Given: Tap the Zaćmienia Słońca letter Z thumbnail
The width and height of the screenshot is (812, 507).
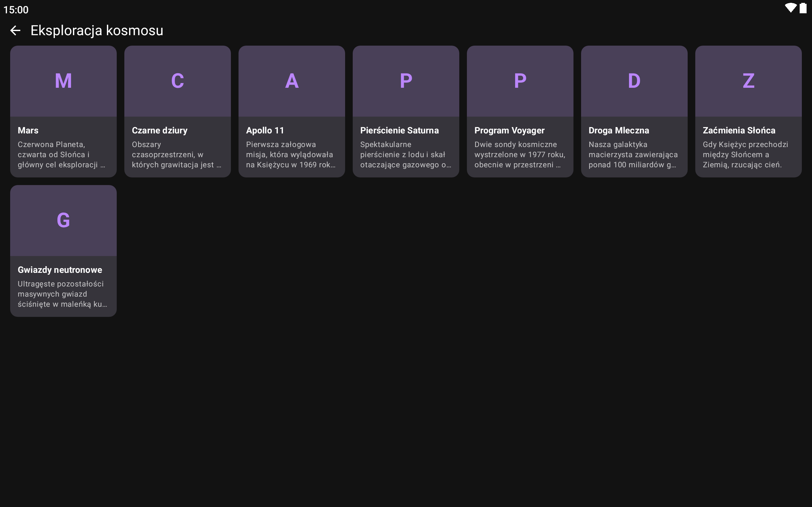Looking at the screenshot, I should click(748, 81).
